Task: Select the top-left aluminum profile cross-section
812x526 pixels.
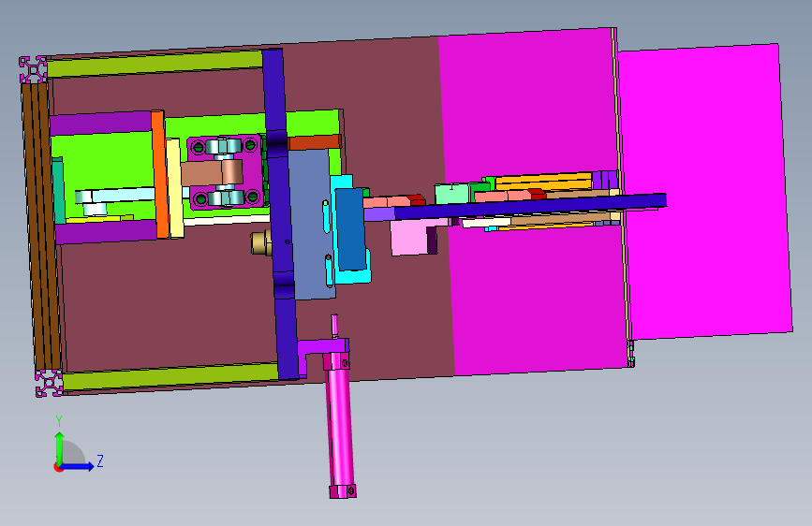Action: 34,70
